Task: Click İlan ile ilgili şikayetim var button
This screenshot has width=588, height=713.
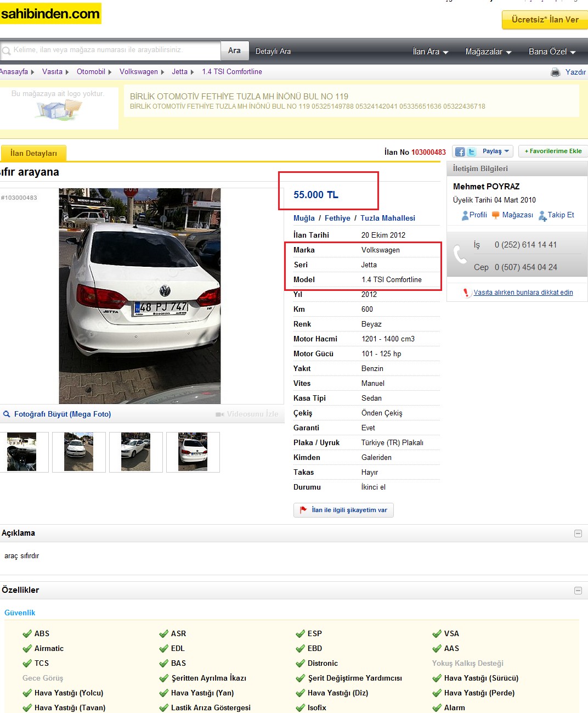Action: pos(343,510)
